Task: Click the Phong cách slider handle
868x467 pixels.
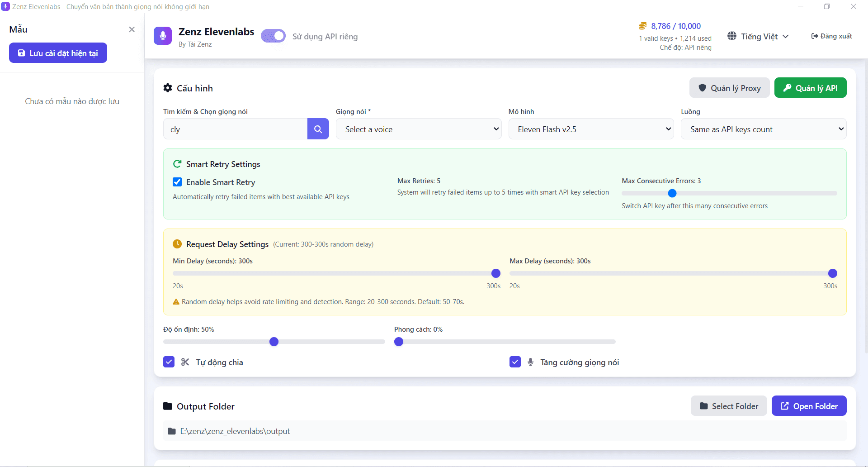Action: click(x=399, y=342)
